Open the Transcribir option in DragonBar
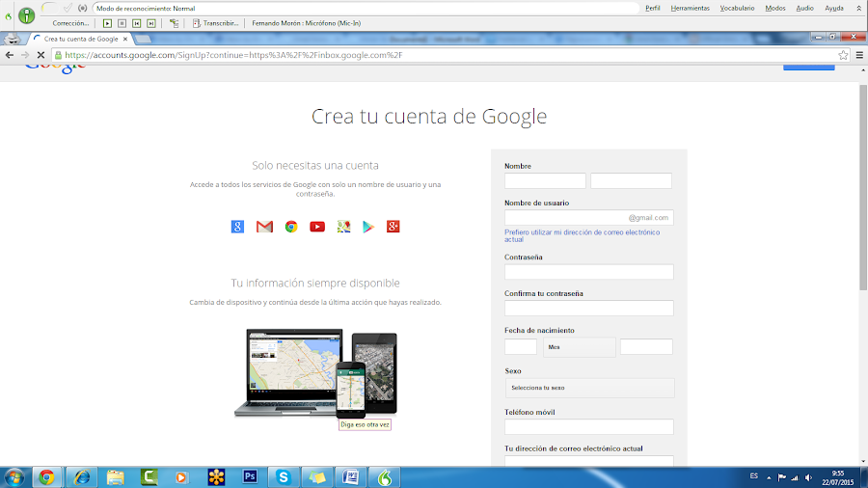 [215, 23]
